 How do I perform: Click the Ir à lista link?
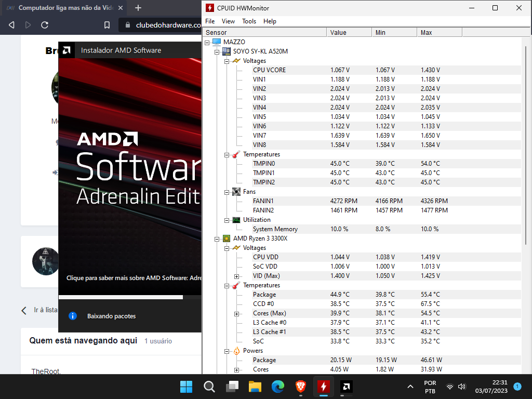tap(46, 310)
